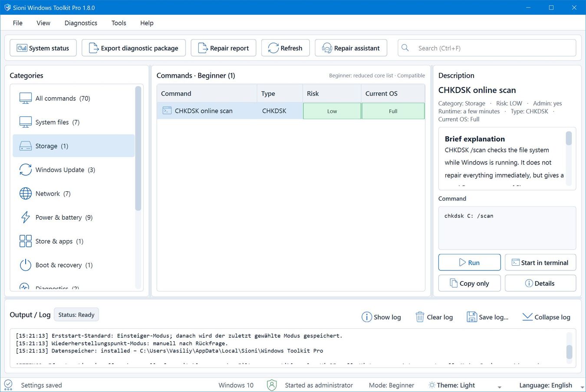
Task: Click the Start in terminal console icon
Action: point(516,262)
